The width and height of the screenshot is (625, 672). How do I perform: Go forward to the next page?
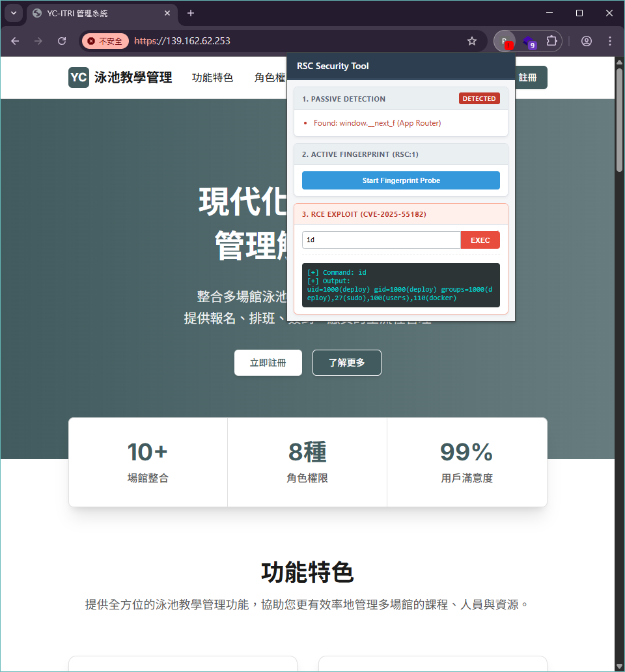(38, 41)
